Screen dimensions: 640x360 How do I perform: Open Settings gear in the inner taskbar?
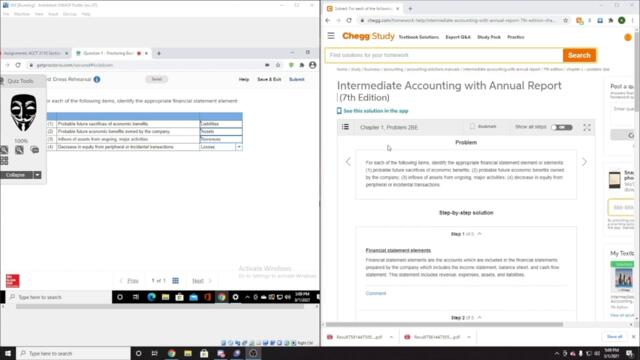click(236, 297)
